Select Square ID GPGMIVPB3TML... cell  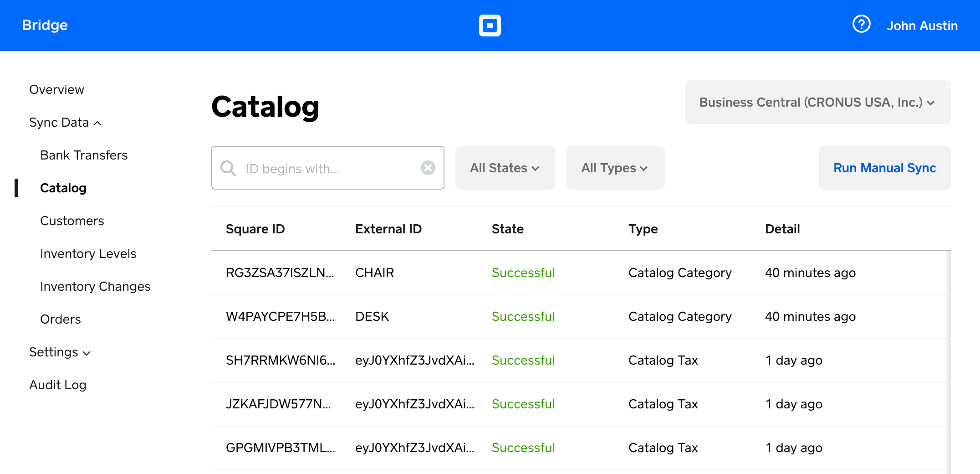(x=281, y=448)
